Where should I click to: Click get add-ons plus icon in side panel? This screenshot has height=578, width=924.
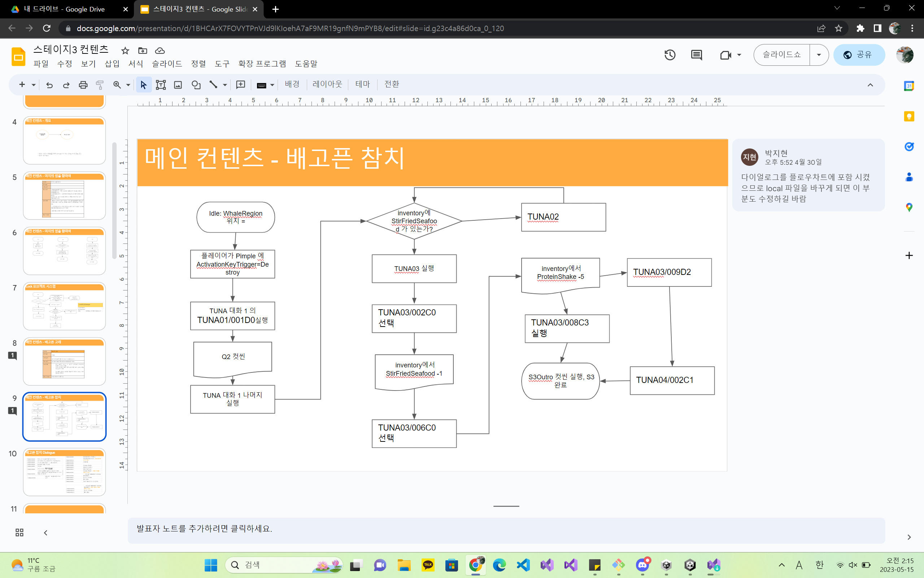coord(909,255)
